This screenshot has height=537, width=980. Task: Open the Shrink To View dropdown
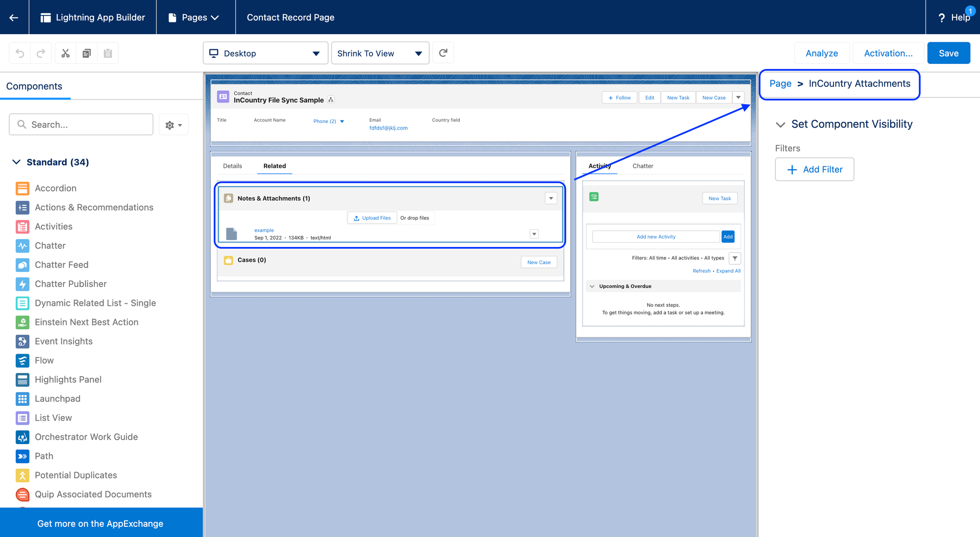380,53
